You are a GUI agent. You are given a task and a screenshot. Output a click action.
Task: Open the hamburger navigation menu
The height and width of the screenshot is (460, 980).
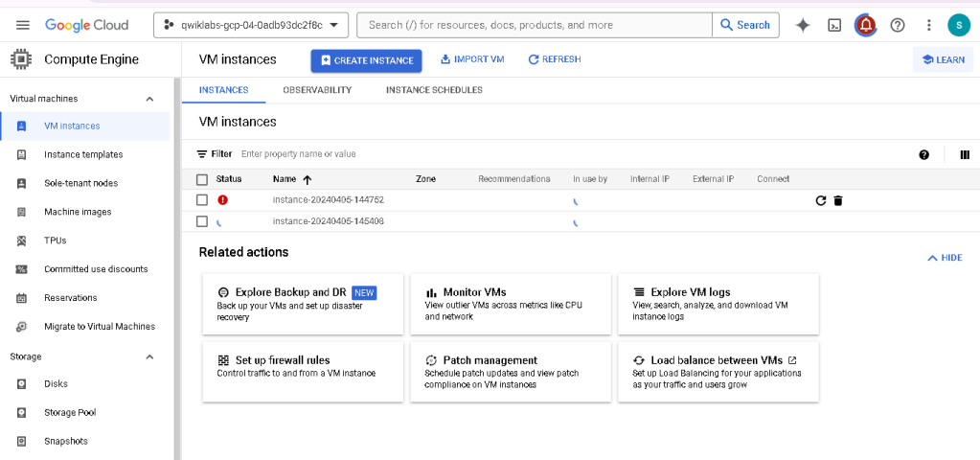pyautogui.click(x=23, y=25)
